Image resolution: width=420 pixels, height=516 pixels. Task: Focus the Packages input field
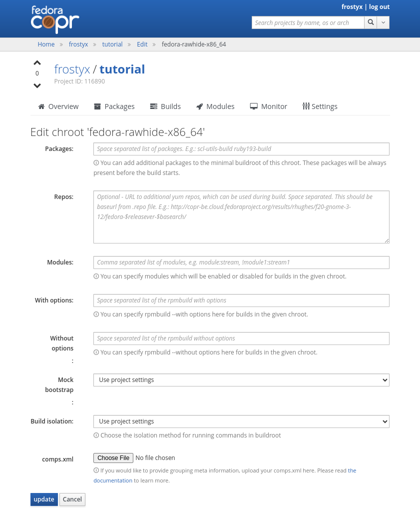pos(241,149)
